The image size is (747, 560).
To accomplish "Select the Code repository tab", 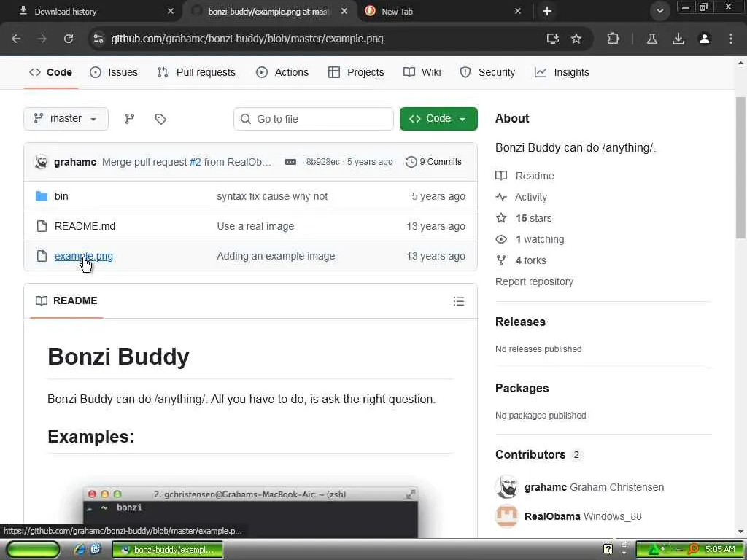I will click(50, 72).
